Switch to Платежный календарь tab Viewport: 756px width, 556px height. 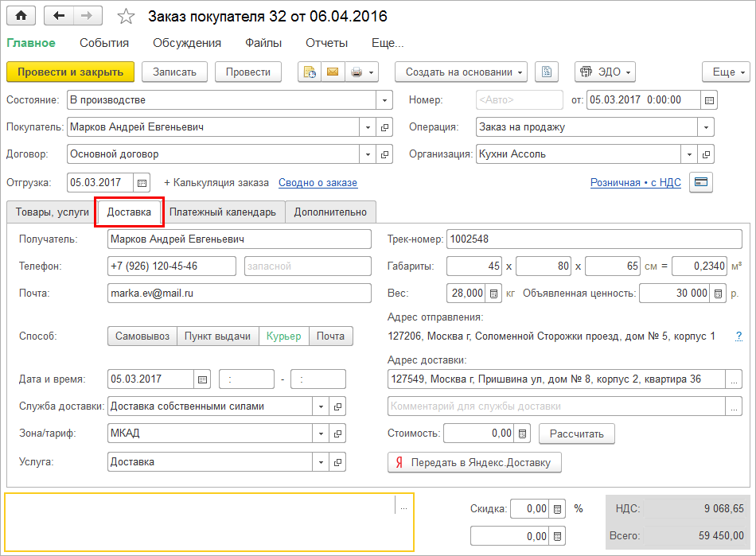pyautogui.click(x=223, y=212)
